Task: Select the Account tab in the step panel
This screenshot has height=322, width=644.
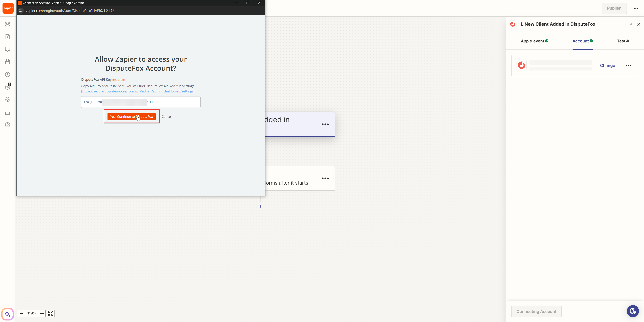Action: pos(582,41)
